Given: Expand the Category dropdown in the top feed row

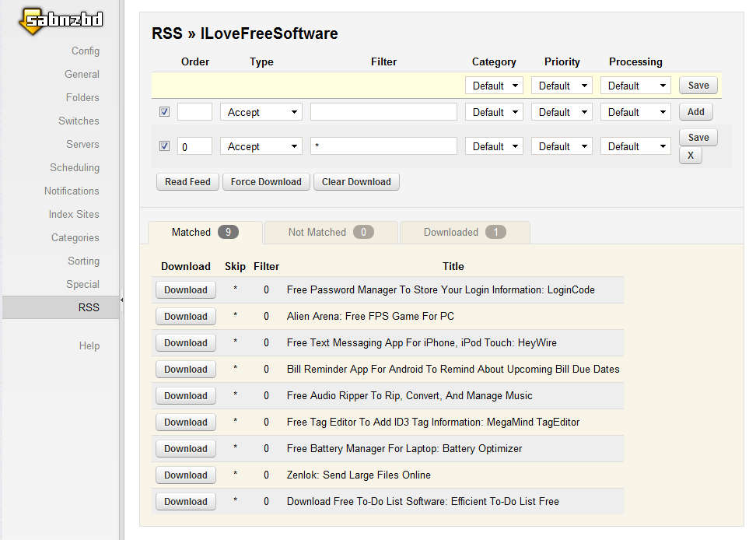Looking at the screenshot, I should 494,86.
